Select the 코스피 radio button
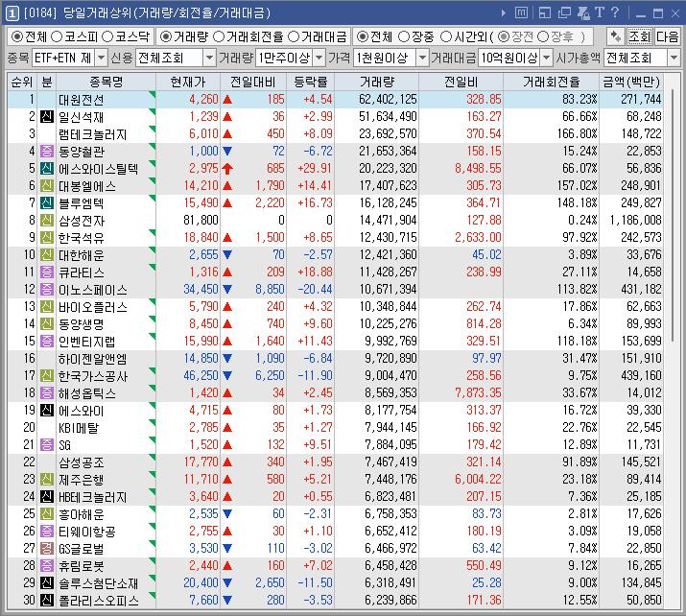This screenshot has width=686, height=616. (x=57, y=36)
